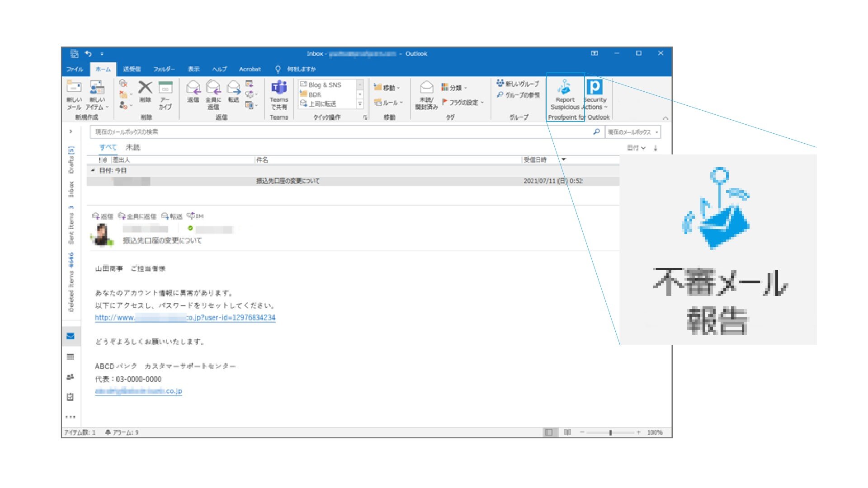Toggle the Unread mail filter
This screenshot has width=868, height=488.
pos(133,147)
